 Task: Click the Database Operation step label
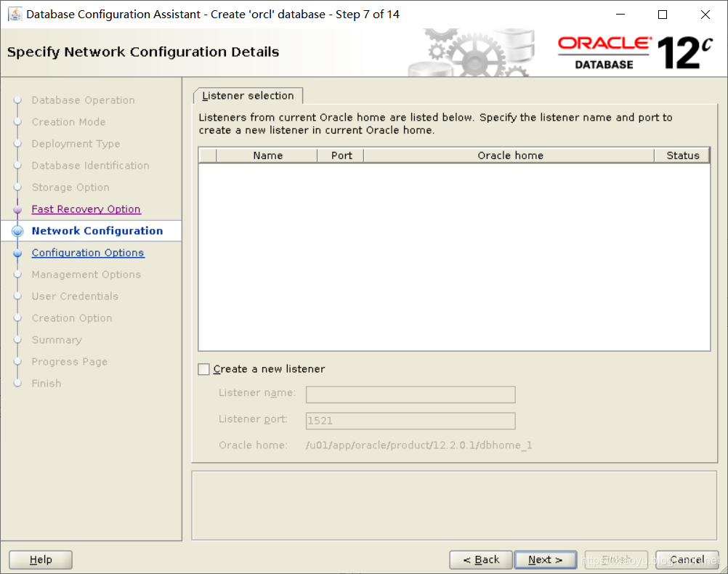pyautogui.click(x=83, y=100)
